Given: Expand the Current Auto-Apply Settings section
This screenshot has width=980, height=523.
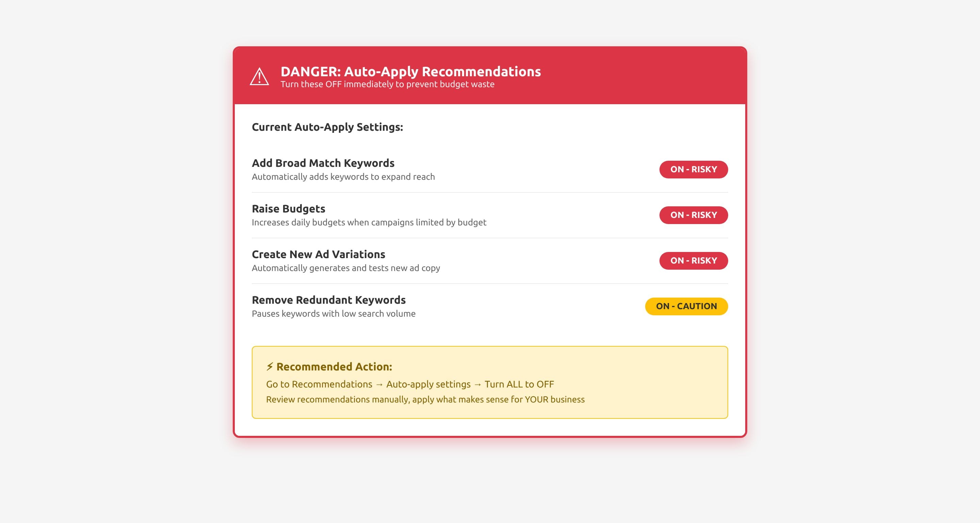Looking at the screenshot, I should point(327,127).
